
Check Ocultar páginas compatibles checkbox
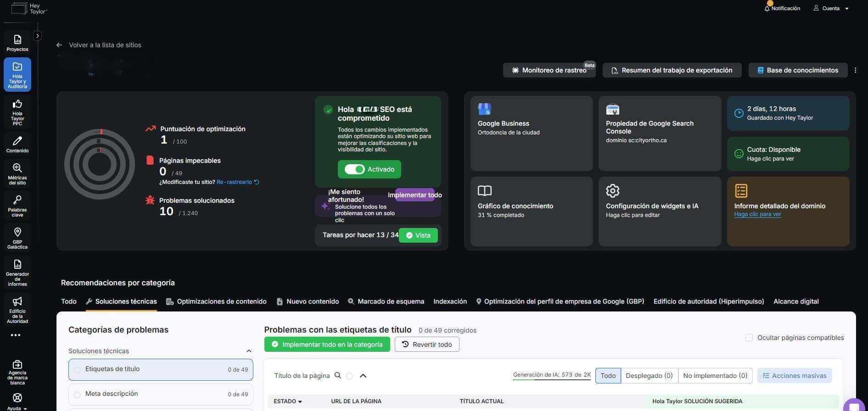(x=749, y=338)
